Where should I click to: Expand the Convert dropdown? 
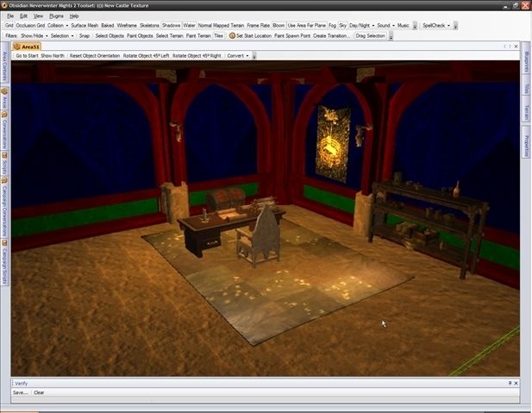pyautogui.click(x=237, y=56)
